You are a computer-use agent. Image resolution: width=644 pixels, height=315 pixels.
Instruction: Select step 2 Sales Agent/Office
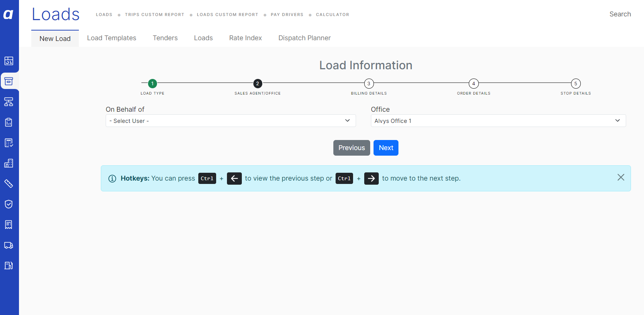point(257,83)
